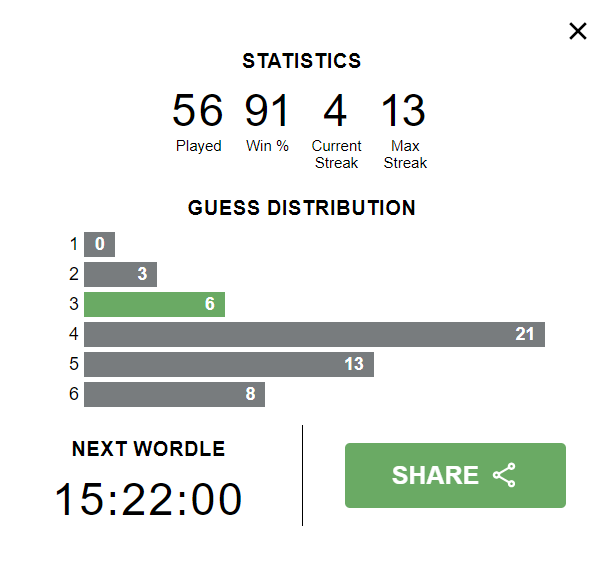Click the STATISTICS heading
602x562 pixels.
(302, 61)
